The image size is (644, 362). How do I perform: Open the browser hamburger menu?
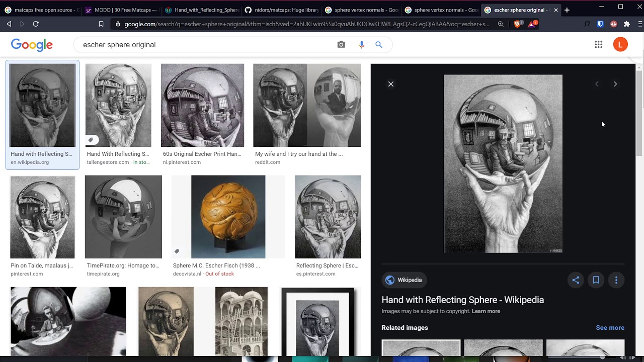(640, 24)
